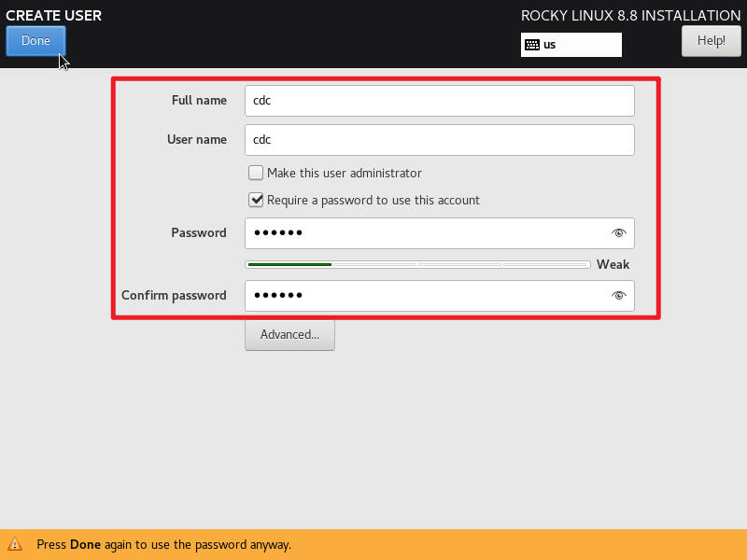Screen dimensions: 747x560
Task: Enable Make this user administrator checkbox
Action: click(x=256, y=173)
